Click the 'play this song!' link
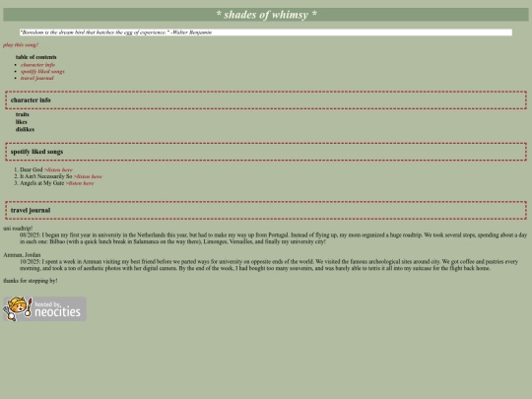The height and width of the screenshot is (399, 532). [x=21, y=44]
